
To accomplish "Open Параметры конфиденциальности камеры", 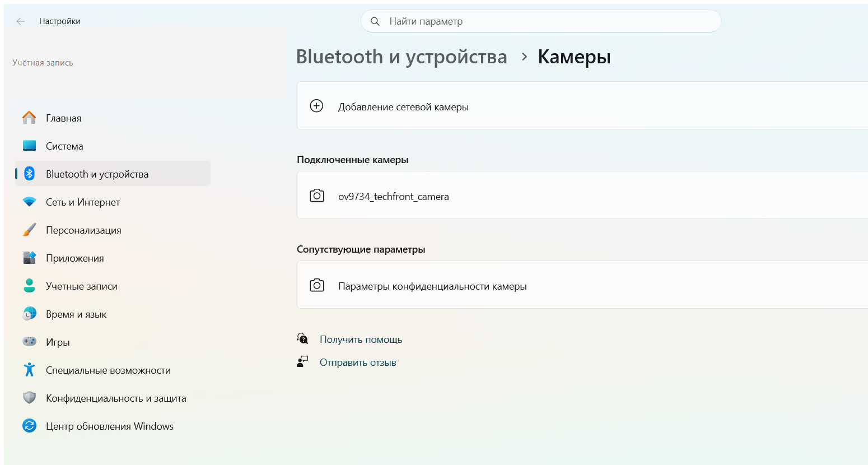I will [x=582, y=285].
